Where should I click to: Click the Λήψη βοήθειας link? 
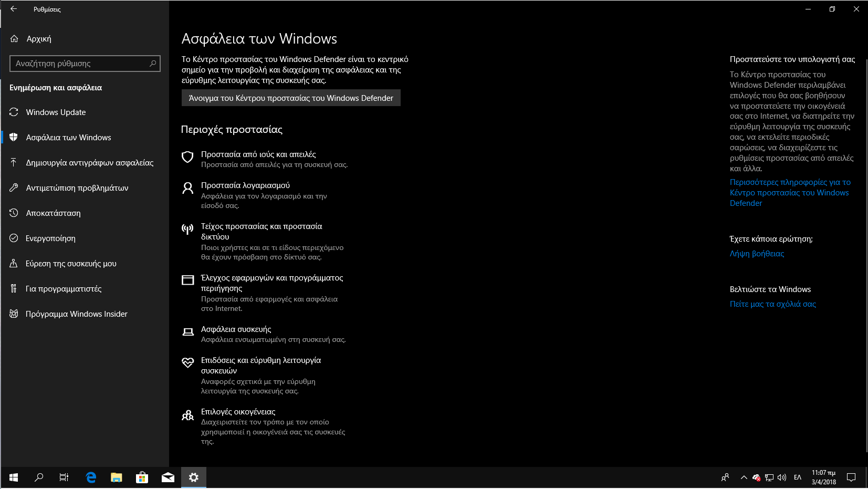click(x=757, y=254)
